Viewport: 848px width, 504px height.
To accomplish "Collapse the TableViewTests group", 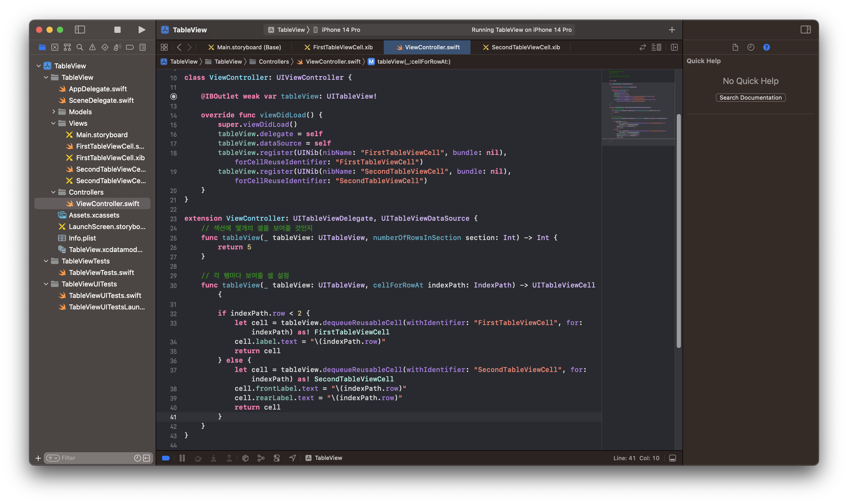I will (46, 261).
